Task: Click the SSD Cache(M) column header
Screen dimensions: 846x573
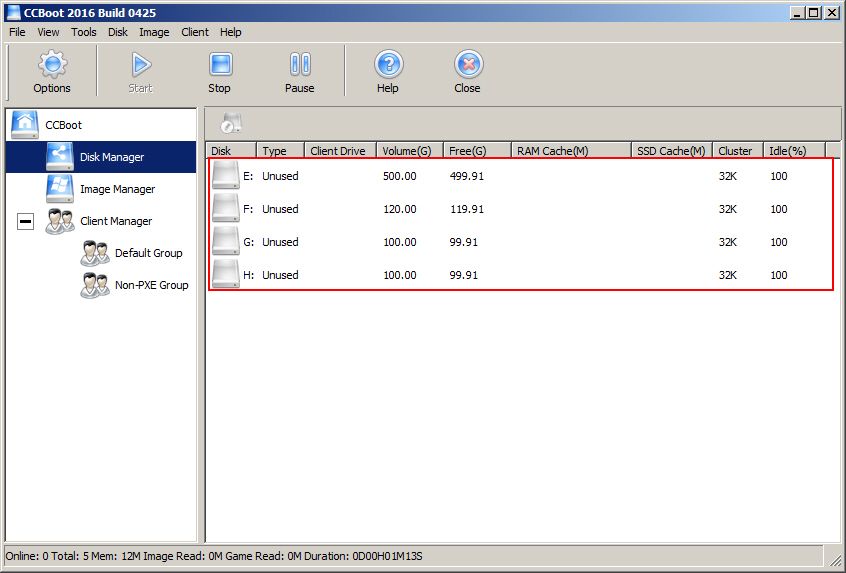Action: (x=672, y=151)
